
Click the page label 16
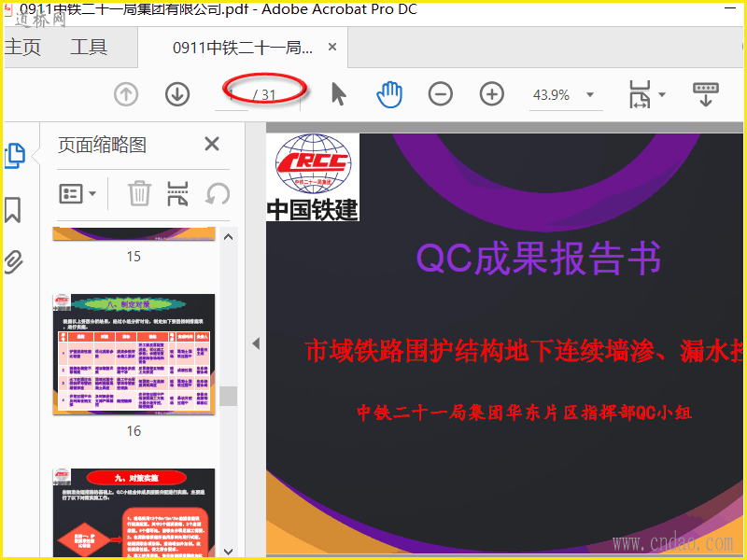click(134, 431)
